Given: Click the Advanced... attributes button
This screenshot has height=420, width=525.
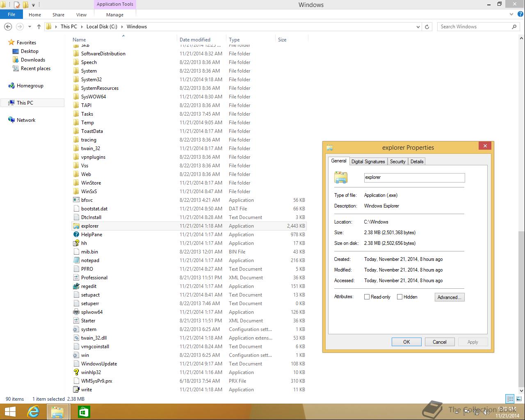Looking at the screenshot, I should point(450,297).
